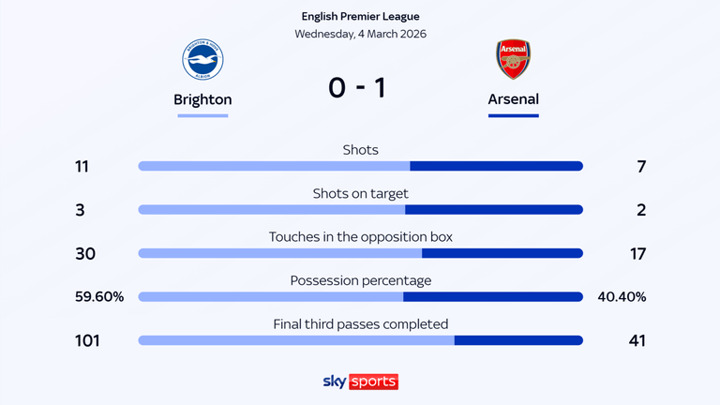Click Brighton's 101 final third passes value
This screenshot has height=405, width=720.
[x=88, y=341]
